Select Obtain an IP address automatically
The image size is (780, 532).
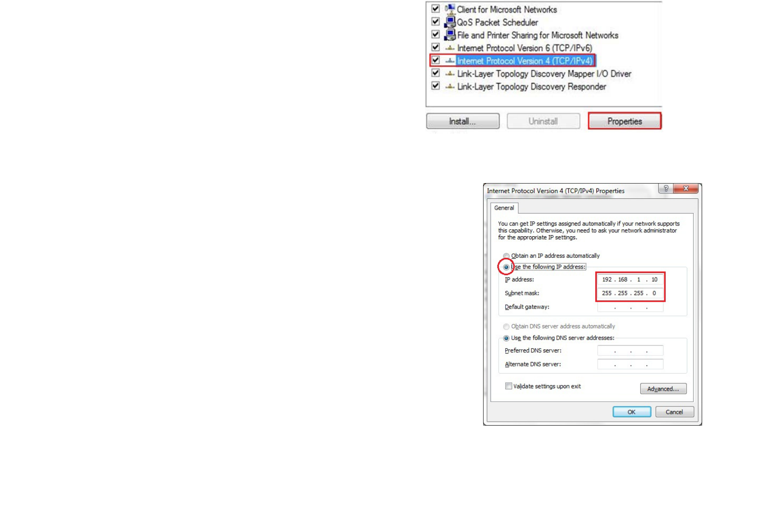(506, 256)
